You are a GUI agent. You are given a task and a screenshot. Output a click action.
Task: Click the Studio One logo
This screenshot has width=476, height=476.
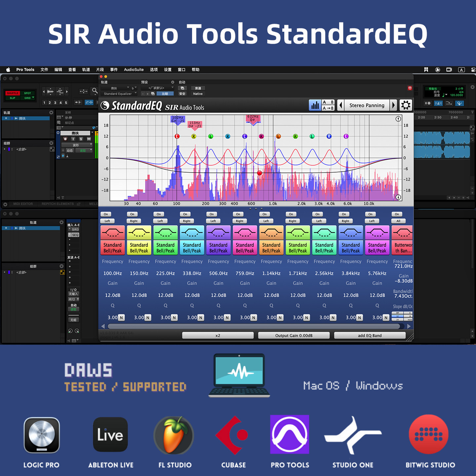[x=353, y=435]
